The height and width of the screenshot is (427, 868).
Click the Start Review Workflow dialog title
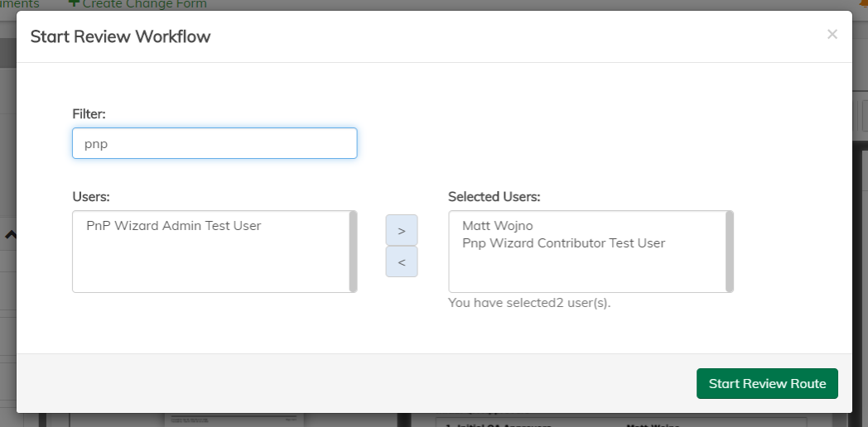[120, 36]
